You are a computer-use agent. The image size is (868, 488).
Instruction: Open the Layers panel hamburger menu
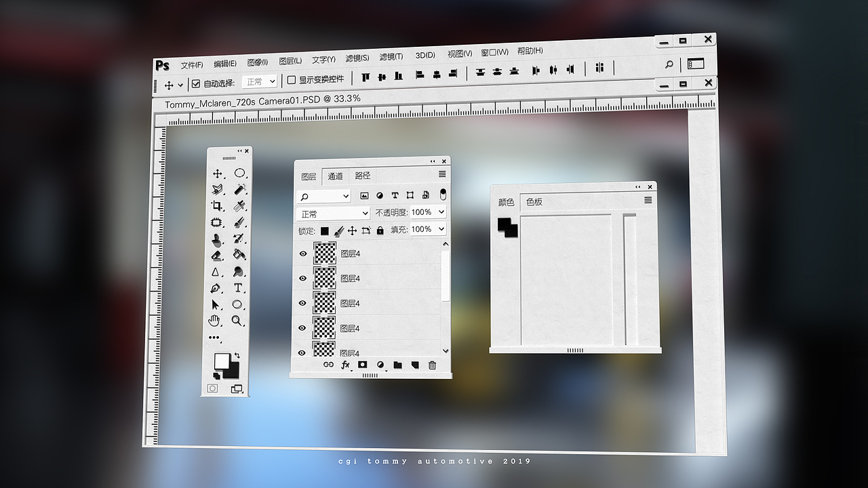(442, 174)
